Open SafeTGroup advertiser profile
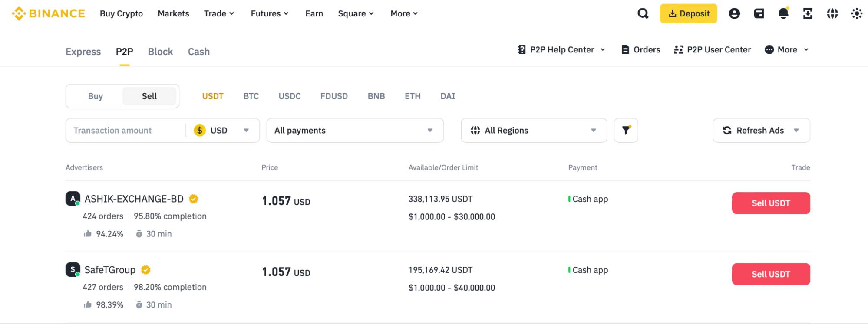 tap(110, 270)
